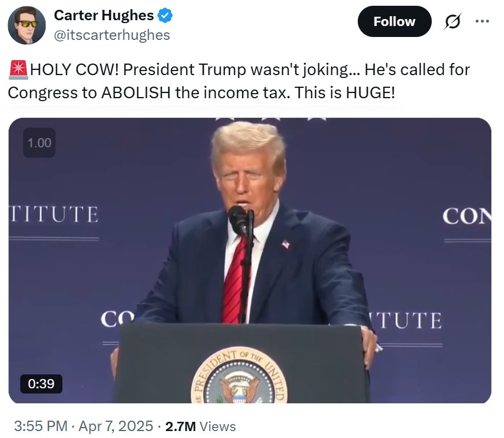
Task: Click the TITUTE backdrop text at left
Action: tap(53, 214)
